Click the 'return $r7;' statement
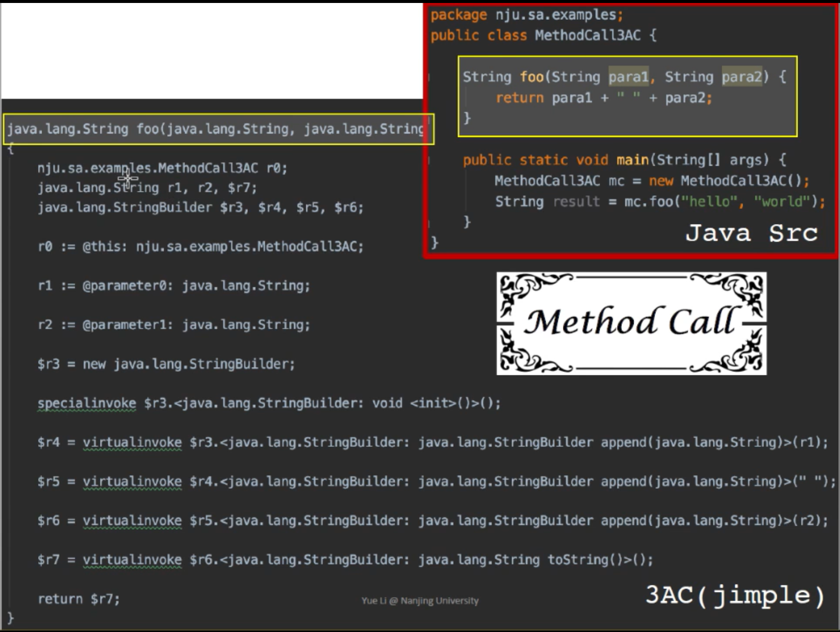This screenshot has width=840, height=632. tap(79, 599)
